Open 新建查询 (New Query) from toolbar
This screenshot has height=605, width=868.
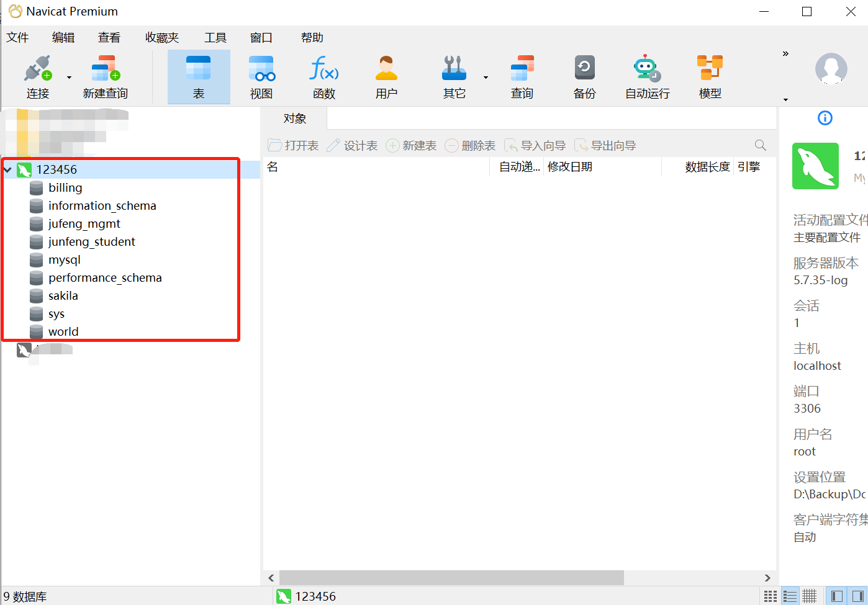click(x=105, y=76)
